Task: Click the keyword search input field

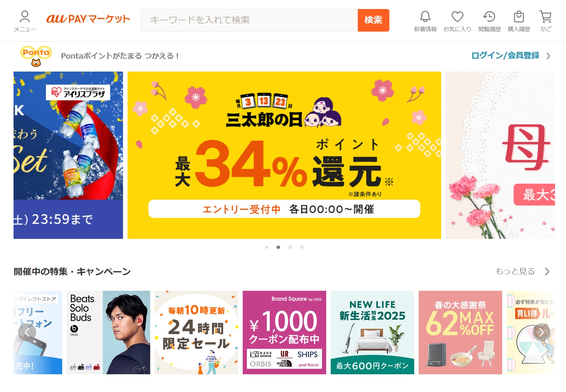Action: click(x=249, y=20)
